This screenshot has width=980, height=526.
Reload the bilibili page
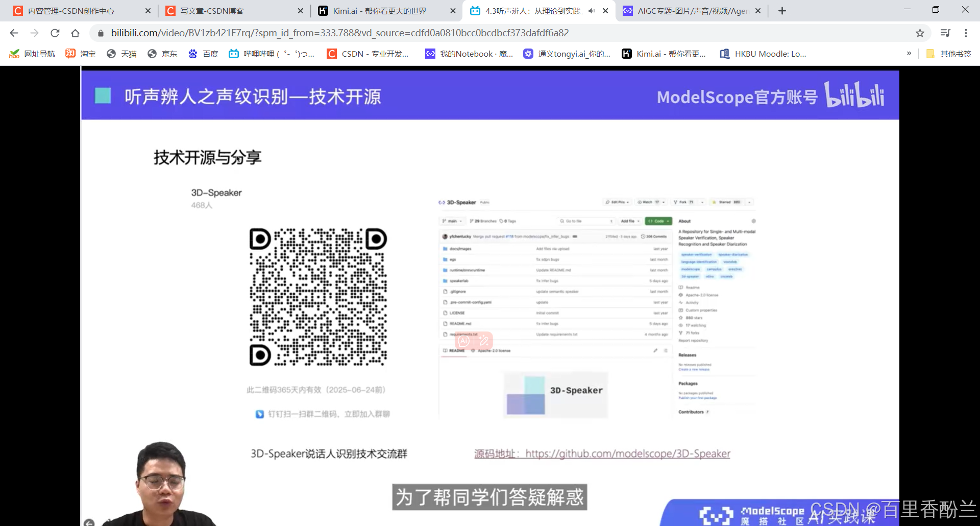click(x=55, y=33)
